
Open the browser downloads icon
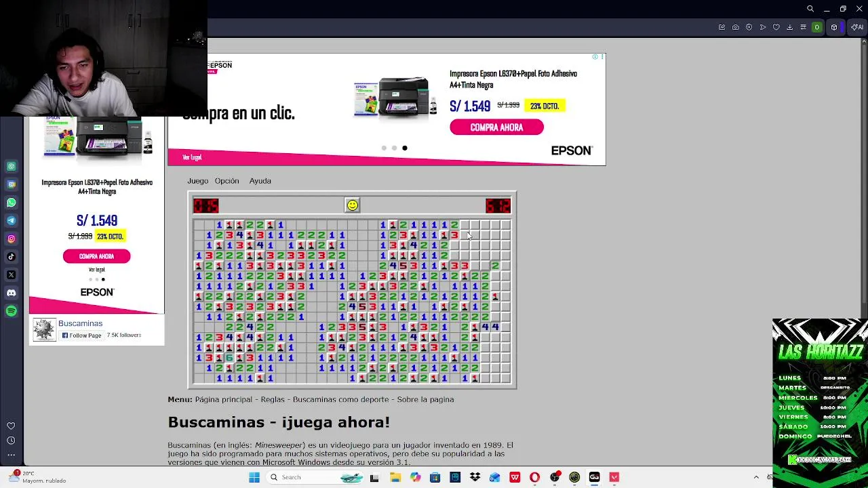[x=790, y=27]
